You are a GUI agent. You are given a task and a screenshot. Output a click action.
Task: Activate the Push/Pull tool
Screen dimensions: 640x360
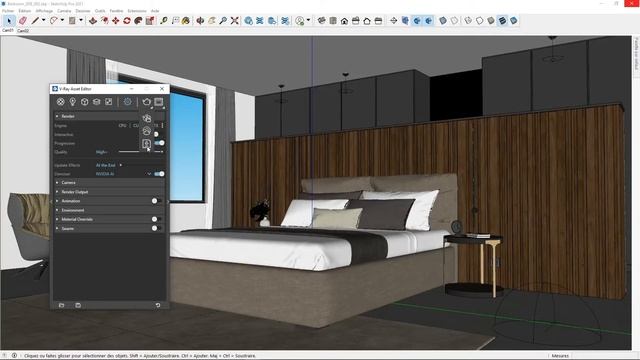point(93,20)
